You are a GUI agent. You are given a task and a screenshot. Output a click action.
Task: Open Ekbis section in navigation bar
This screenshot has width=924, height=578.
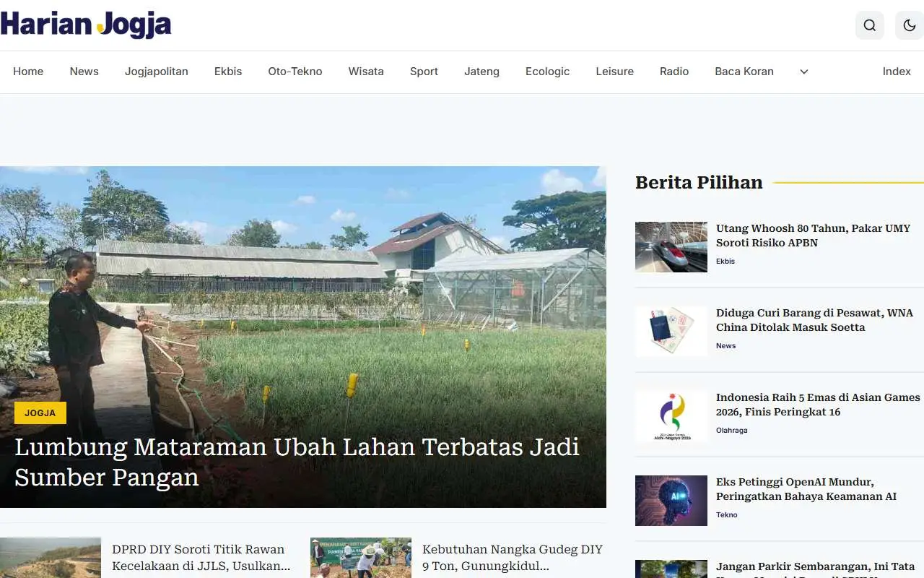pos(228,72)
